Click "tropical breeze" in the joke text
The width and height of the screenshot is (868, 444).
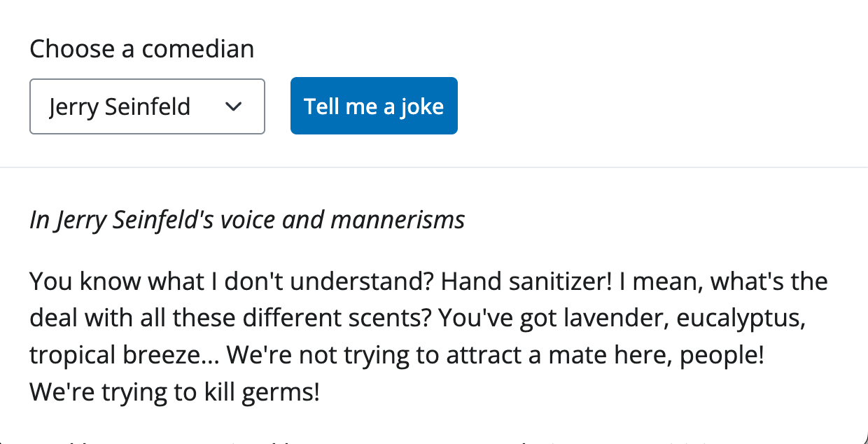(117, 355)
